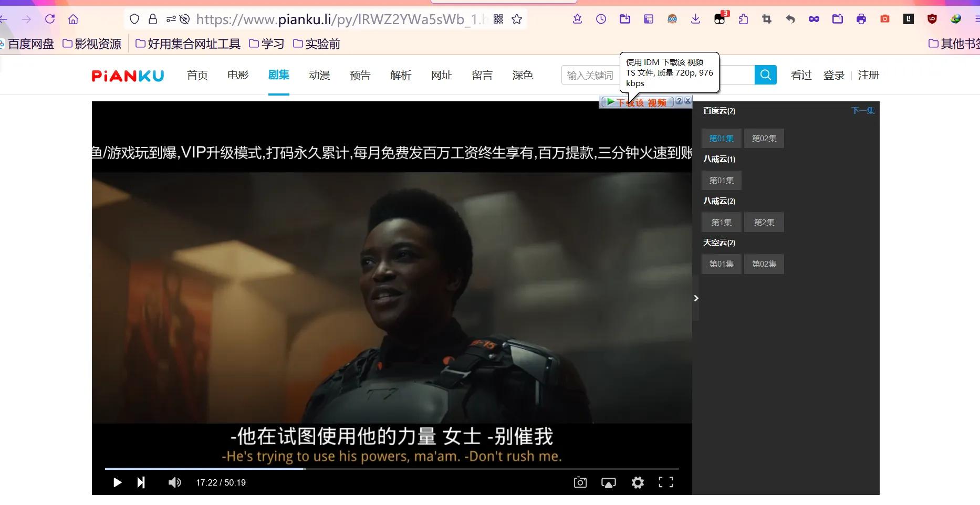This screenshot has width=980, height=505.
Task: Enter fullscreen mode in the video player
Action: (x=665, y=482)
